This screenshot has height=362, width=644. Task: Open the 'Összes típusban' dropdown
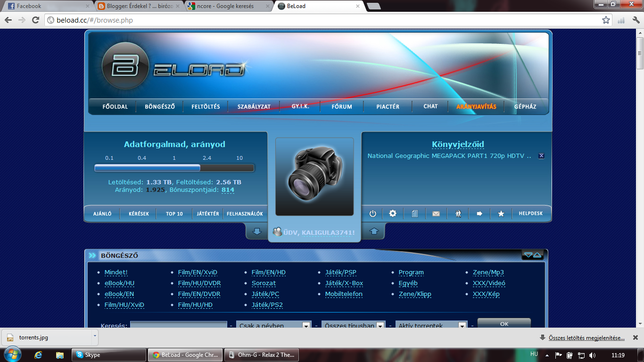point(354,326)
